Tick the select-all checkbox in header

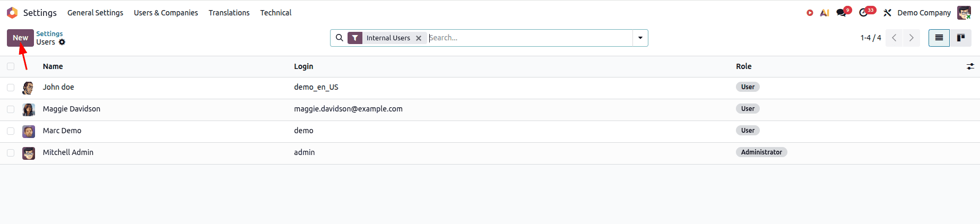click(11, 66)
